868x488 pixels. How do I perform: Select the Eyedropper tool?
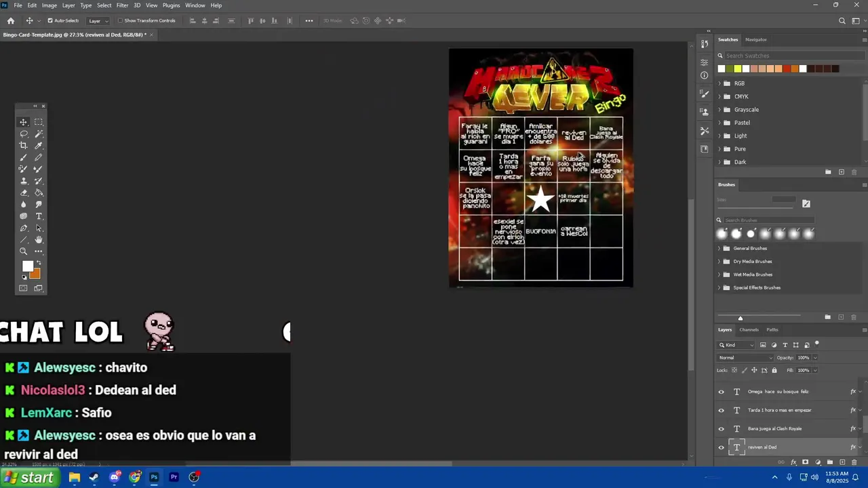39,146
